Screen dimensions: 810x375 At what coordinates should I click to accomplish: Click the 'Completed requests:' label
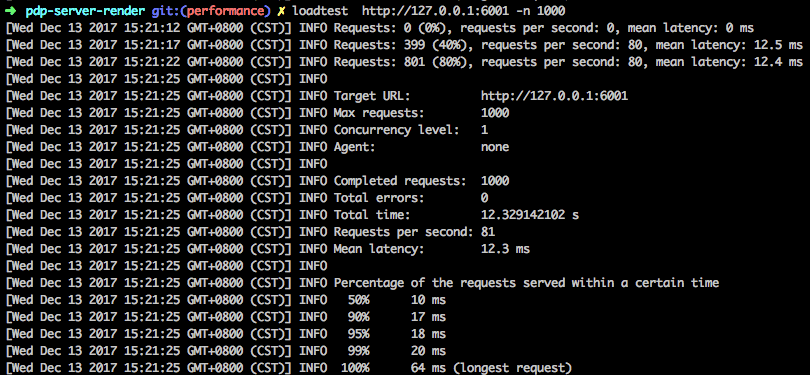(x=400, y=181)
